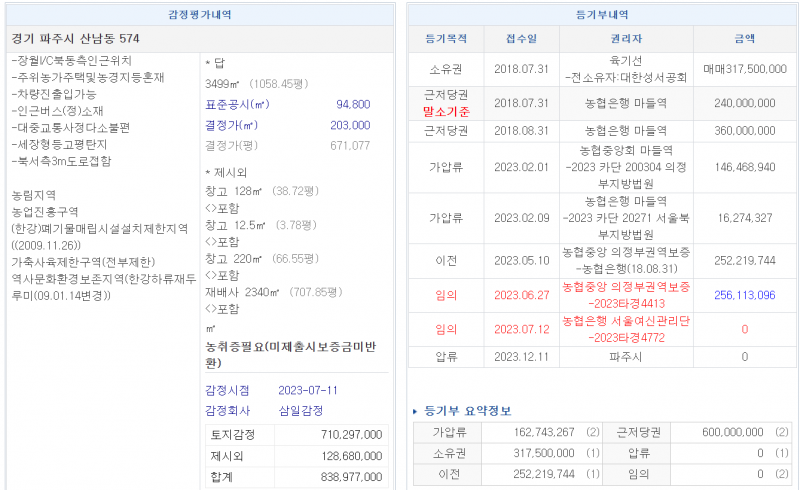Click the 금액 column header
The height and width of the screenshot is (490, 800).
click(744, 39)
